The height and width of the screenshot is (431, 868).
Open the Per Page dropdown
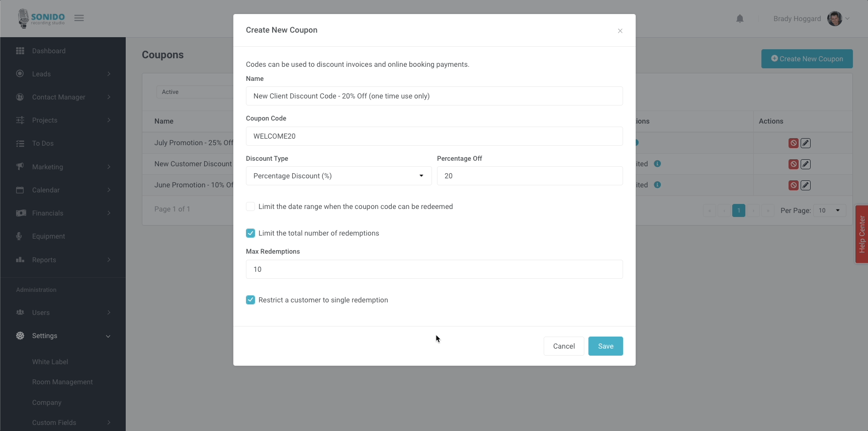[x=829, y=210]
